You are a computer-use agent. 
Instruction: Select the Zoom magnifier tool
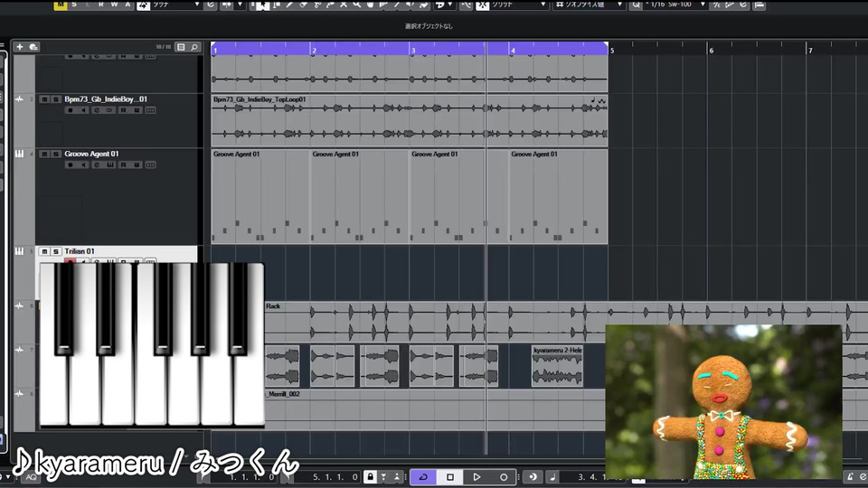coord(357,5)
